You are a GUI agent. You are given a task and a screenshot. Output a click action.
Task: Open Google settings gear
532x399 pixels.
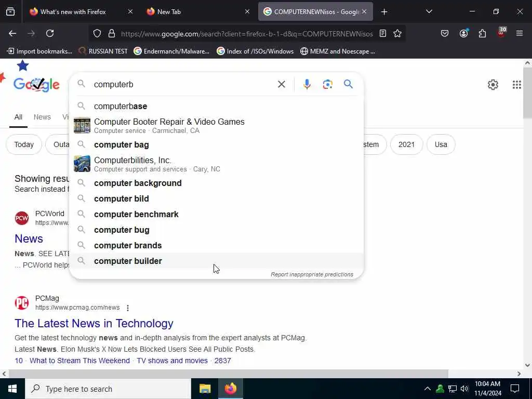click(x=493, y=85)
